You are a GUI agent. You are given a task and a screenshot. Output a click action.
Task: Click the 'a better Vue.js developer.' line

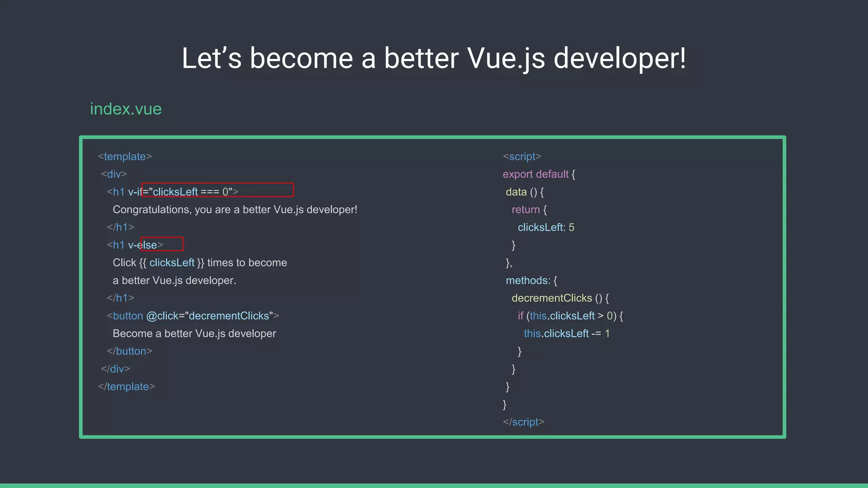174,280
